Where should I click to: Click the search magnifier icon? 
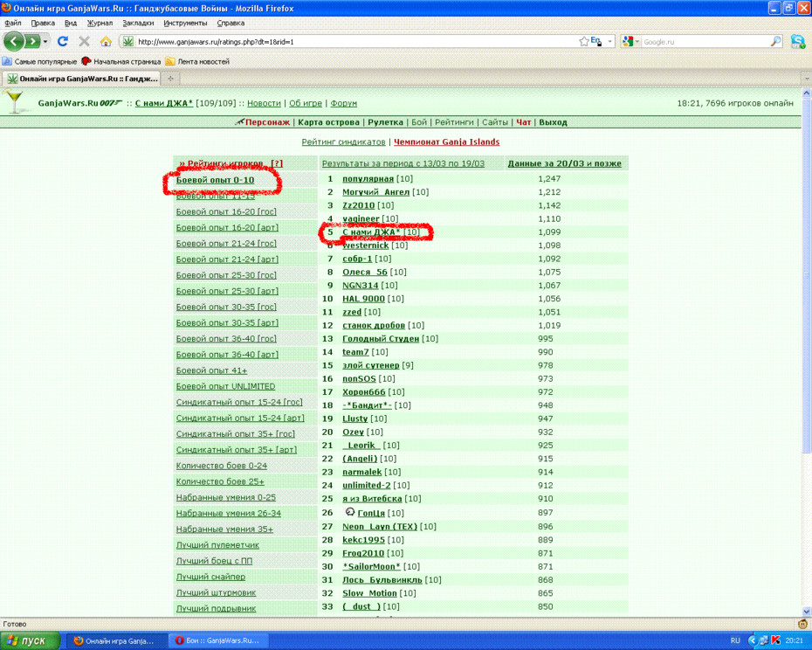[775, 41]
